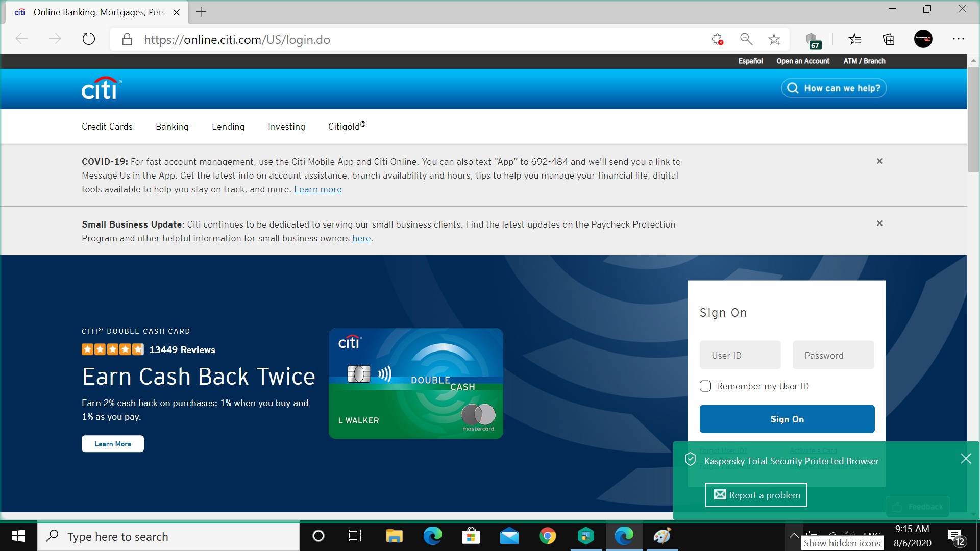Close the COVID-19 notification banner
Viewport: 980px width, 551px height.
coord(880,161)
